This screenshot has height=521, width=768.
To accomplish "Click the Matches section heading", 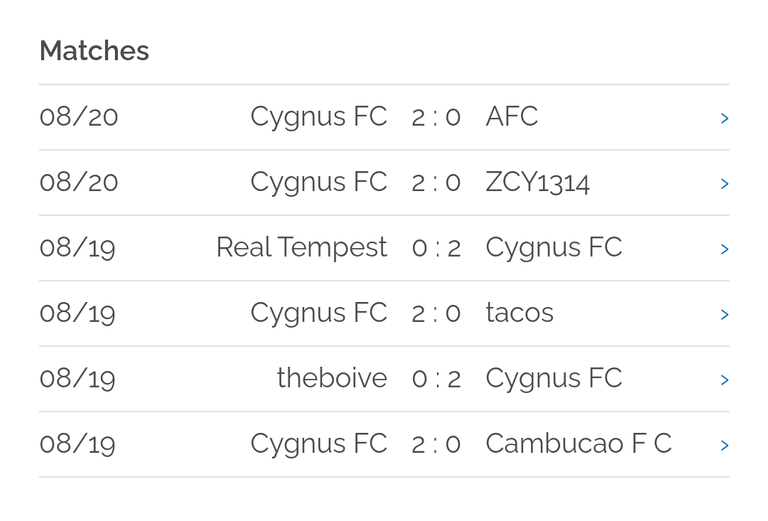I will [94, 50].
